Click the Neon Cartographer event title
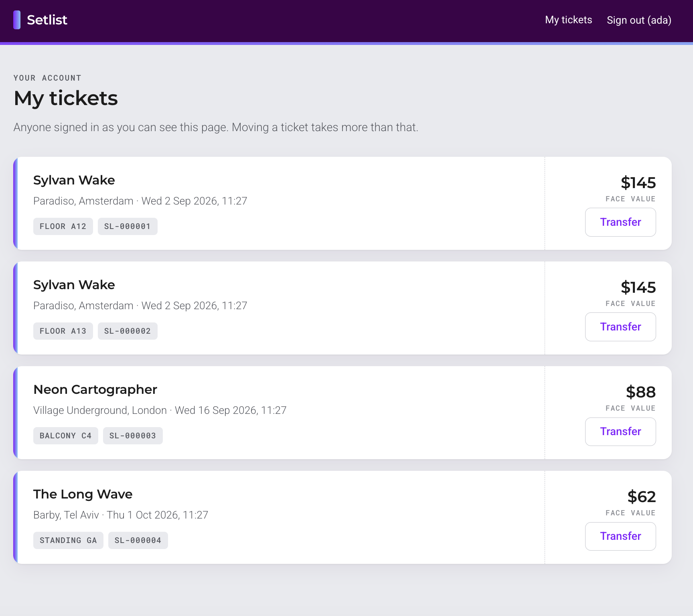This screenshot has height=616, width=693. pyautogui.click(x=95, y=389)
